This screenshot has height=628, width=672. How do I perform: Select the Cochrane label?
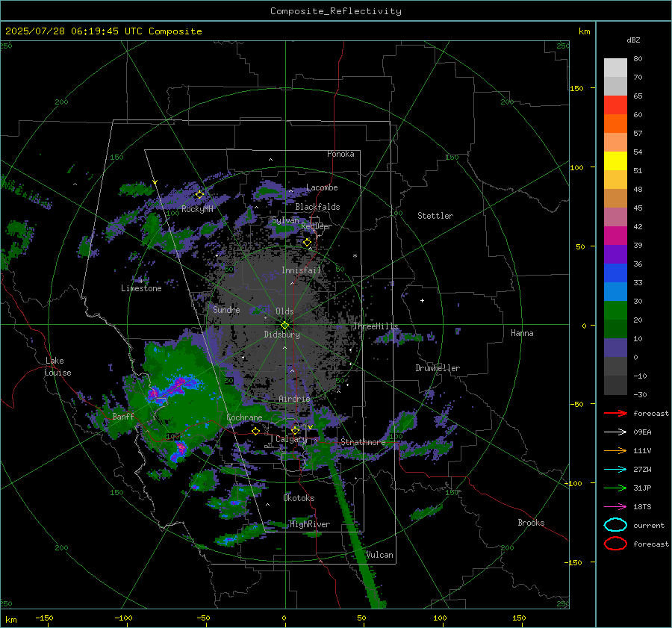click(244, 417)
